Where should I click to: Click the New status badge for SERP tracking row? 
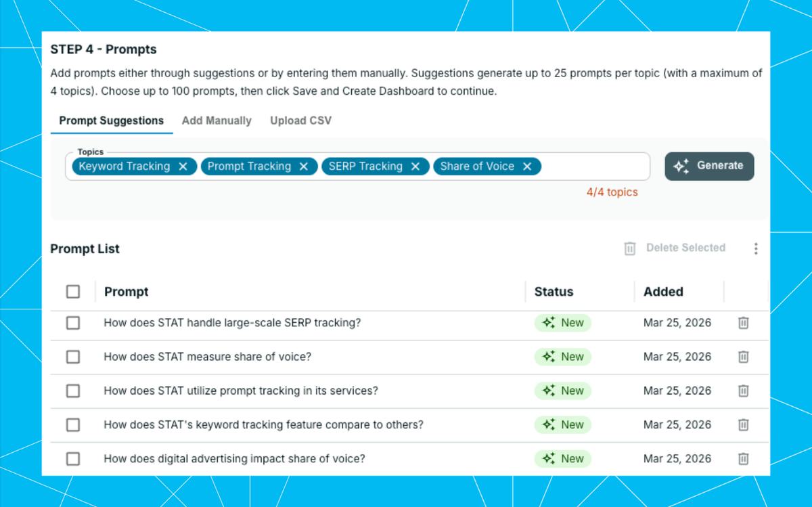(x=563, y=323)
